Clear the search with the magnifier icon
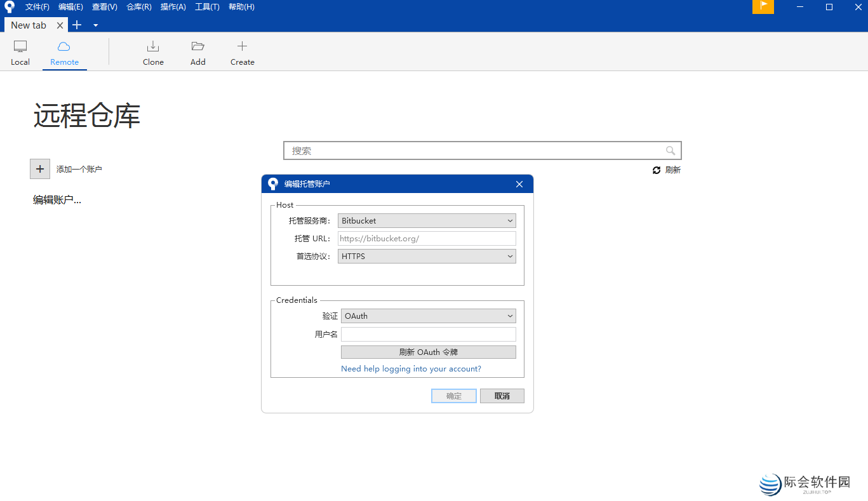The width and height of the screenshot is (868, 501). tap(671, 150)
